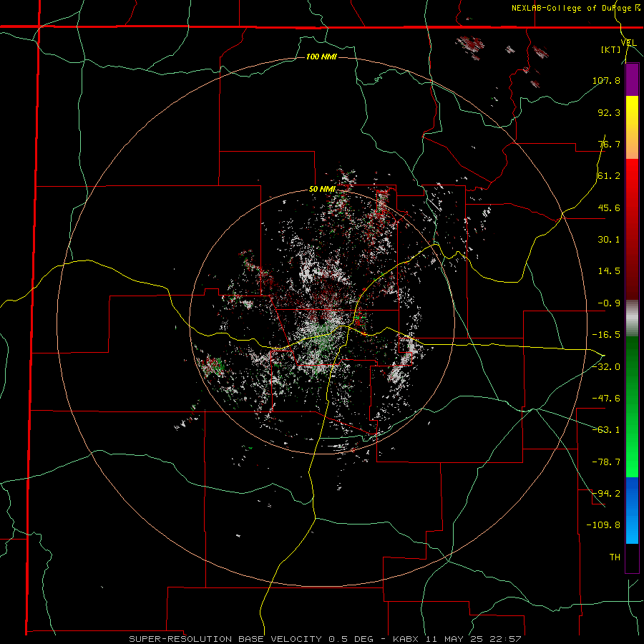
Task: Click the [KT] units label
Action: tap(611, 49)
